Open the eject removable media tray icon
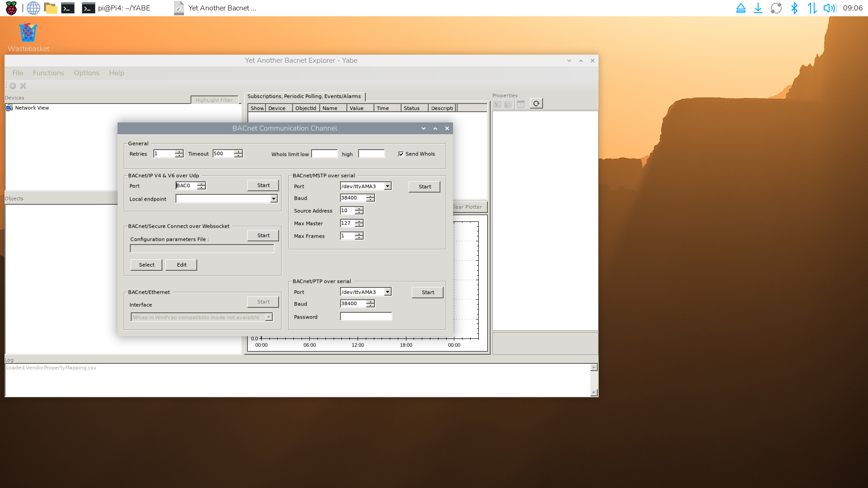The image size is (868, 488). point(741,8)
